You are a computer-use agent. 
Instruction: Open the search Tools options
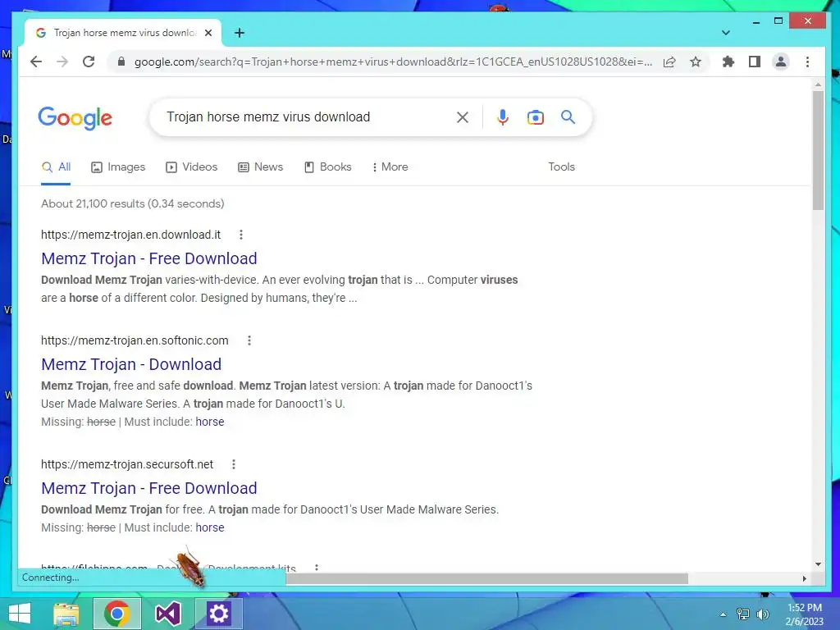click(561, 167)
